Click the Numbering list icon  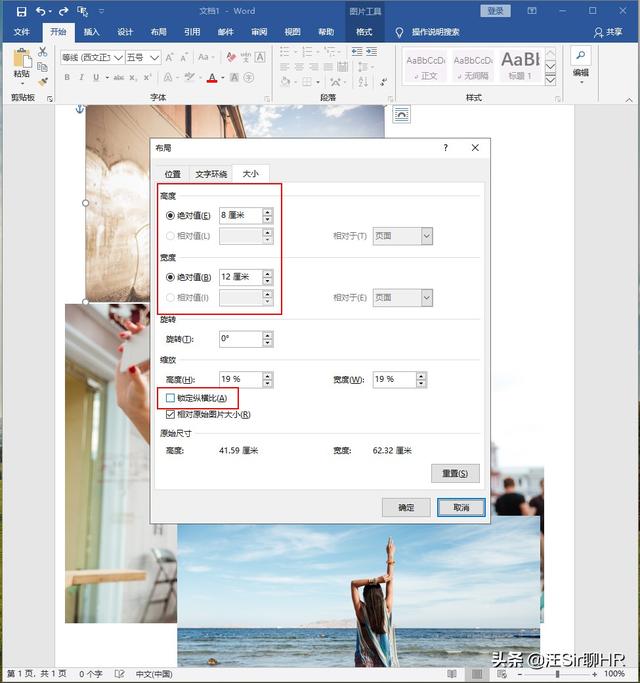[307, 52]
